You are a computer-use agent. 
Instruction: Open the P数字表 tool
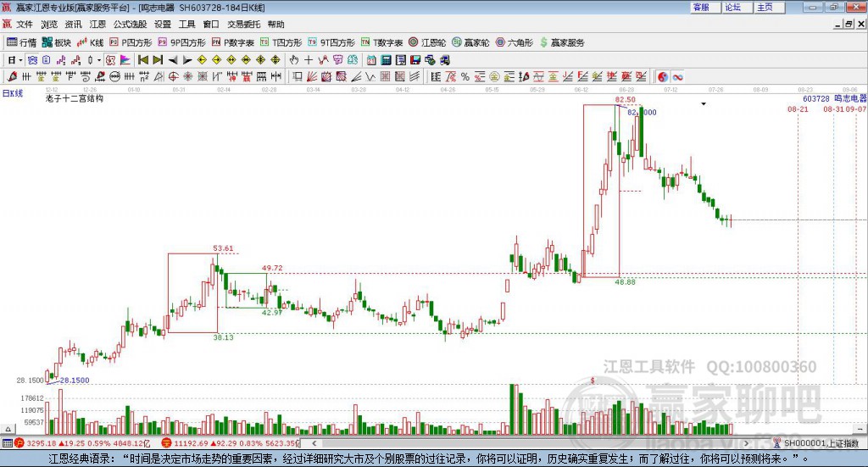pos(232,42)
